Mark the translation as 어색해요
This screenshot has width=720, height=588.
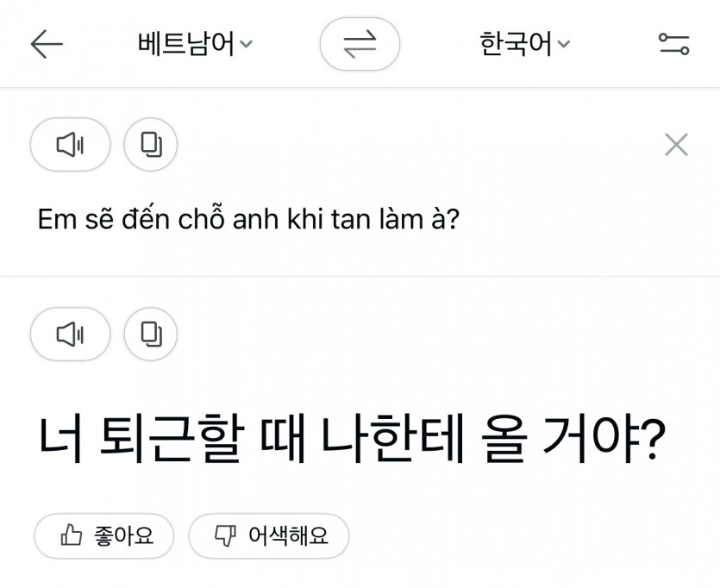(x=269, y=536)
